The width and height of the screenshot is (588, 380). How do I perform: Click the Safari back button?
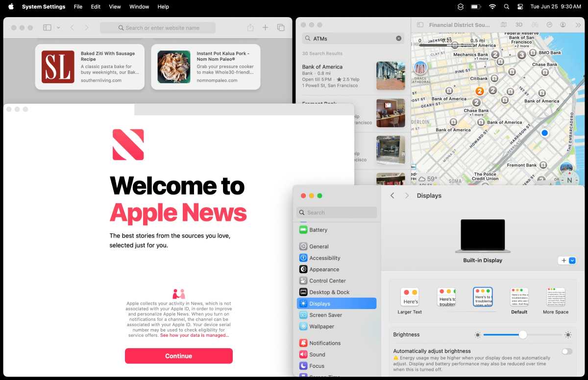pos(72,28)
